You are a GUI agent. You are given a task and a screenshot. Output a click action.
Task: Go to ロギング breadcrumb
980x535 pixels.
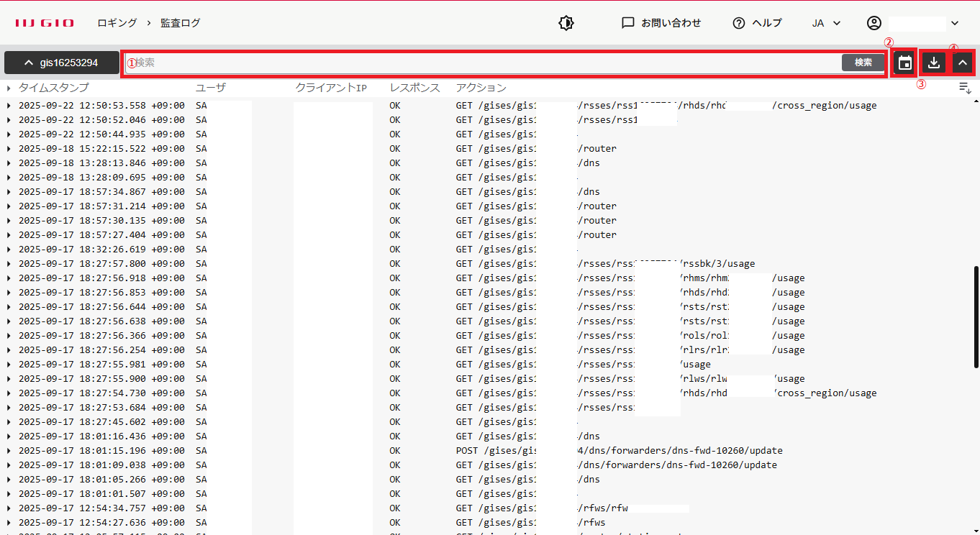coord(117,23)
